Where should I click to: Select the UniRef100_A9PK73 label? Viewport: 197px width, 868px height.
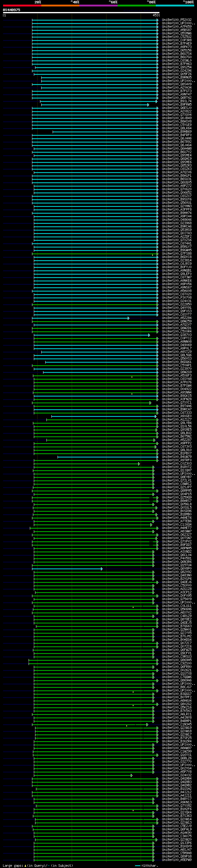pos(177,47)
